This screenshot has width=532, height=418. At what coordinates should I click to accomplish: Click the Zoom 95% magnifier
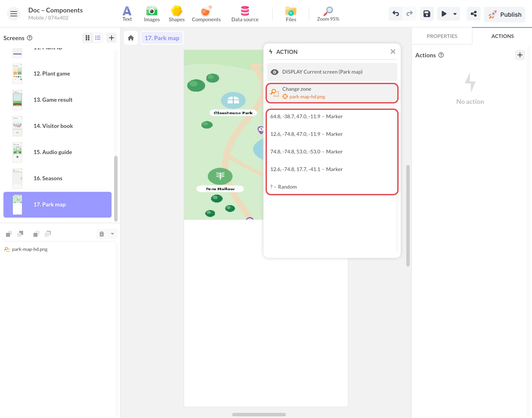point(328,14)
